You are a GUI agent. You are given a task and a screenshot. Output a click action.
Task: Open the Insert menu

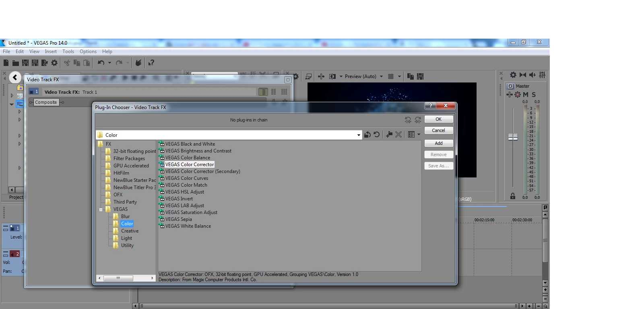(x=51, y=51)
